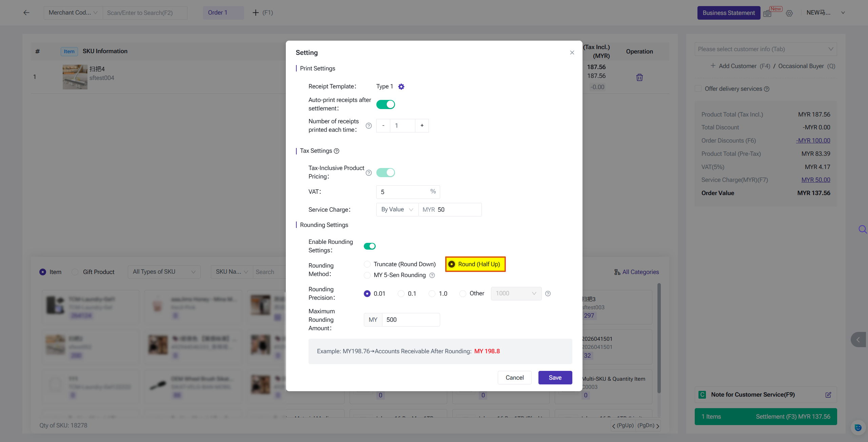868x442 pixels.
Task: Click the keyboard shortcuts icon marked New
Action: coord(767,14)
